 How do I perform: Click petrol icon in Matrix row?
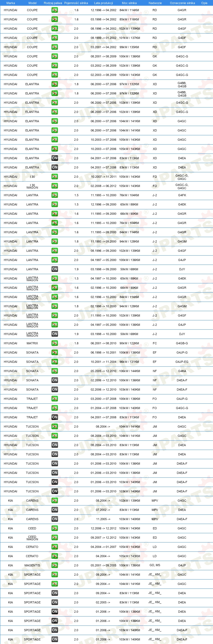click(55, 343)
